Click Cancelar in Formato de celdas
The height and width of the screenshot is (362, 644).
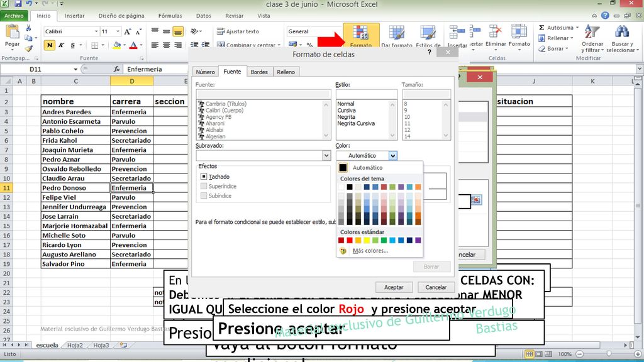(x=436, y=287)
